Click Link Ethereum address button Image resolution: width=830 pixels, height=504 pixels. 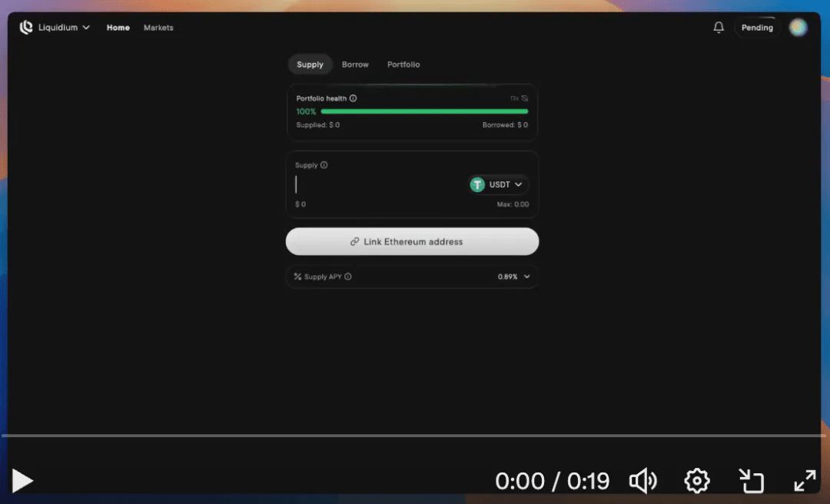[413, 241]
